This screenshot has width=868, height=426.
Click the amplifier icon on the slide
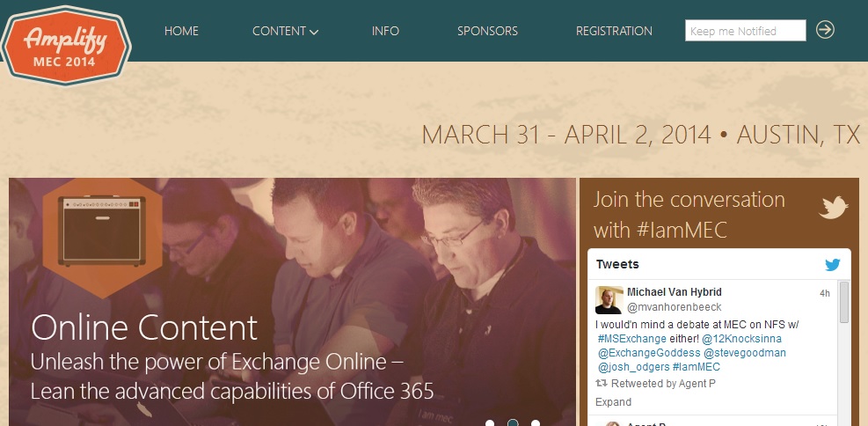[102, 230]
